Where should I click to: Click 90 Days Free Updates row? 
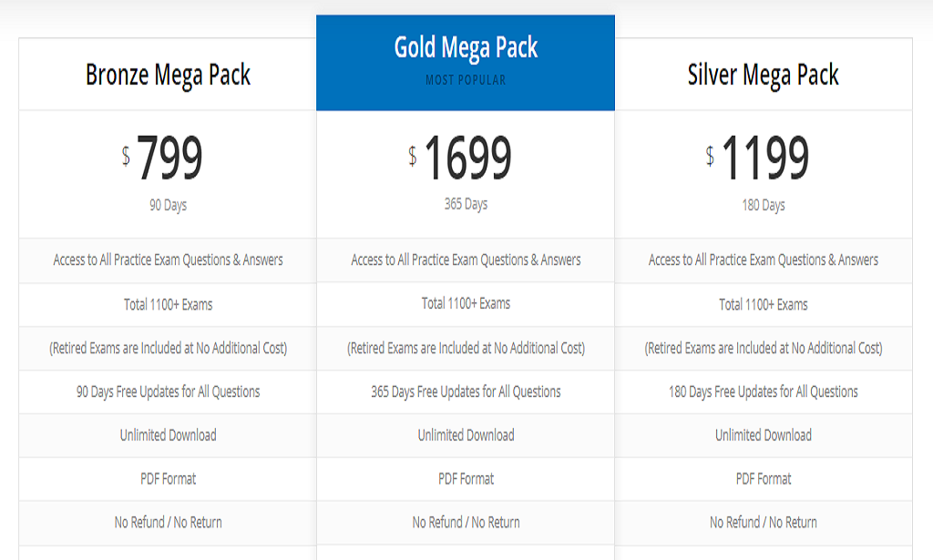[168, 392]
